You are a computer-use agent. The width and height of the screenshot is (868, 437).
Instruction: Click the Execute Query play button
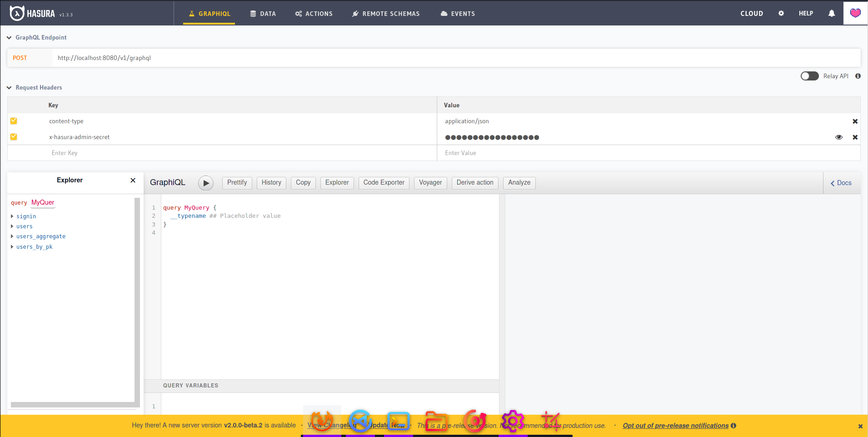click(206, 183)
